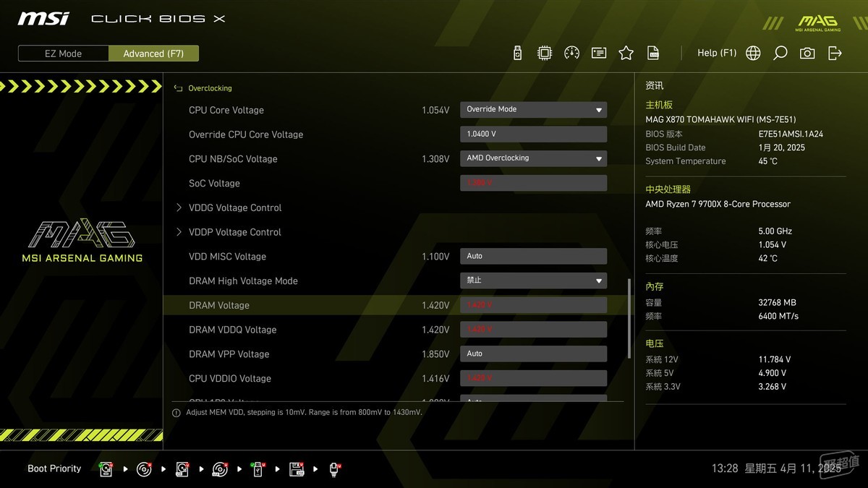Select the network cable boot device icon
868x488 pixels.
[x=335, y=469]
